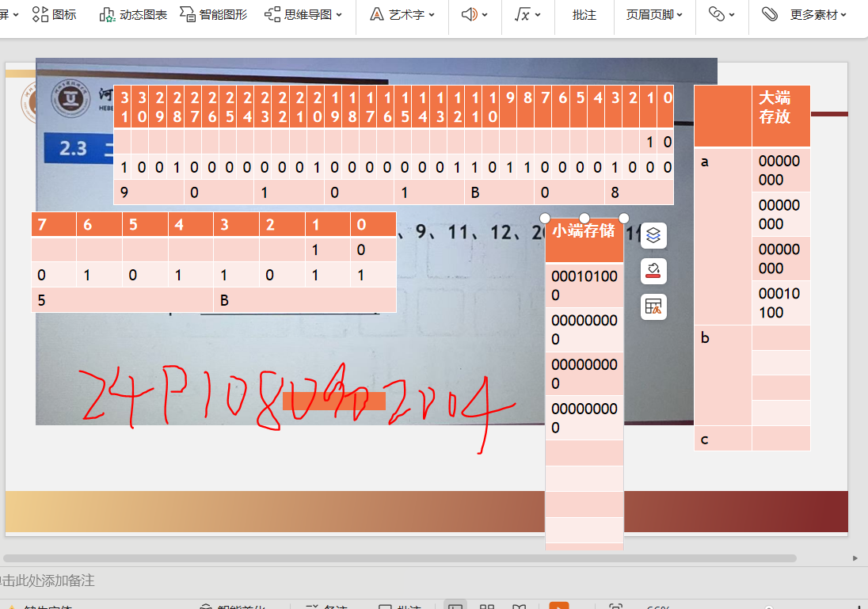Click cell 'c' in the 大端存放 table

tap(723, 438)
